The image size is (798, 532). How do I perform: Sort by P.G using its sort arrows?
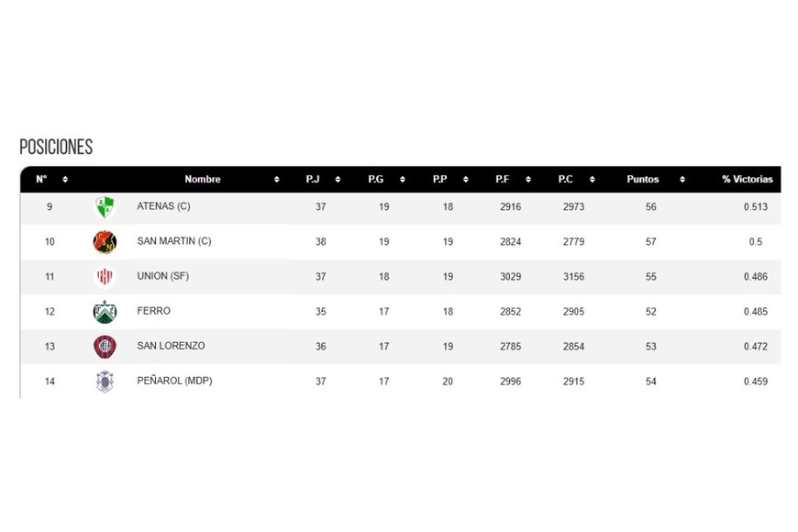click(x=403, y=180)
